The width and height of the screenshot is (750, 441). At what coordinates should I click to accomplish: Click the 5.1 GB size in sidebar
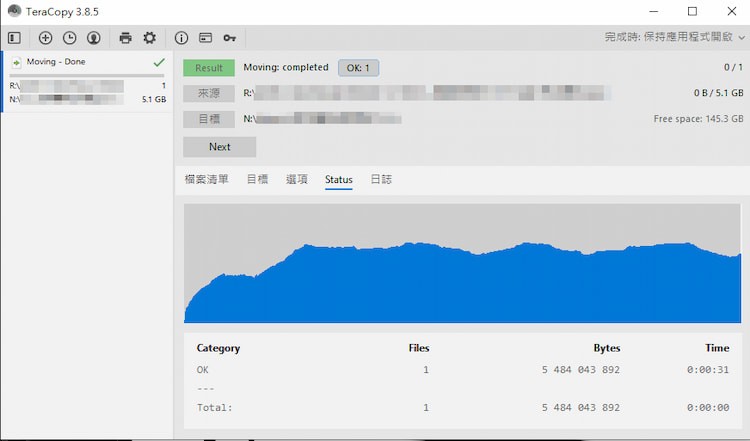point(154,99)
